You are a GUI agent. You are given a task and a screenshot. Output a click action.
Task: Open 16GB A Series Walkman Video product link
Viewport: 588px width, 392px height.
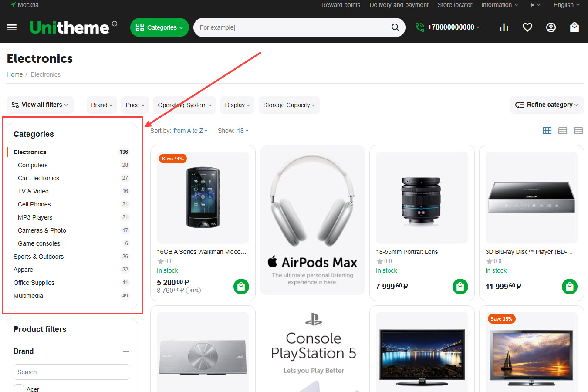pos(202,252)
